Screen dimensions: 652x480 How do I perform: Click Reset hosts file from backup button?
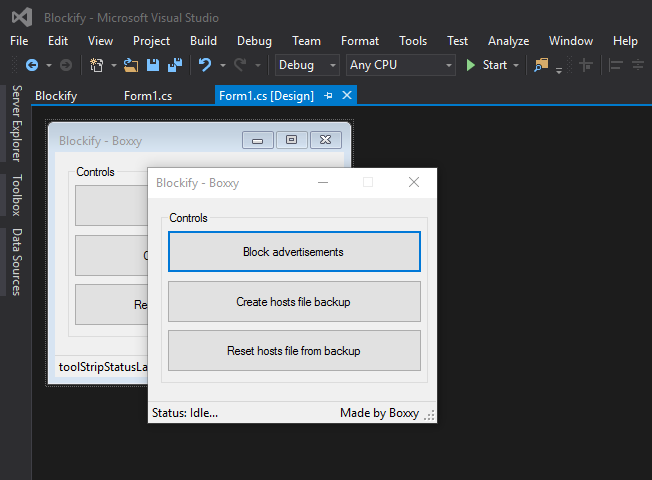[294, 351]
